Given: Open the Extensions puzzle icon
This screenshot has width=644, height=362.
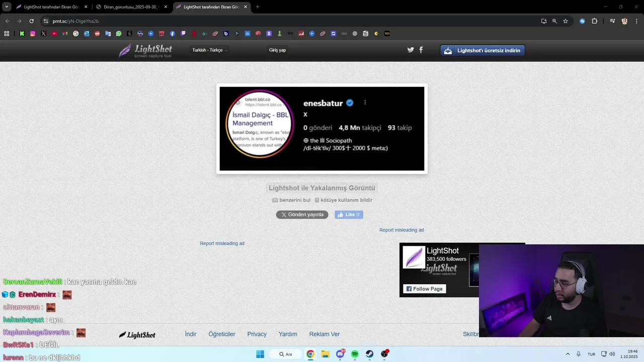Looking at the screenshot, I should click(595, 21).
